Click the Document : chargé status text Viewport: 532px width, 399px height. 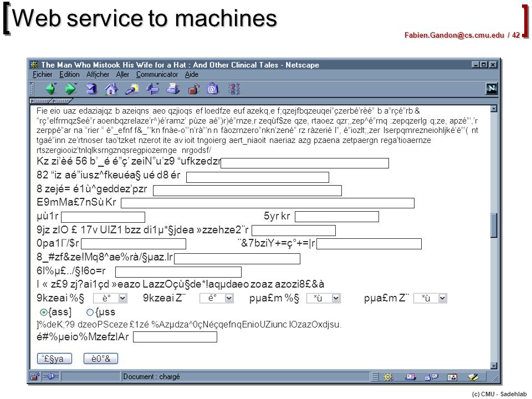click(151, 377)
